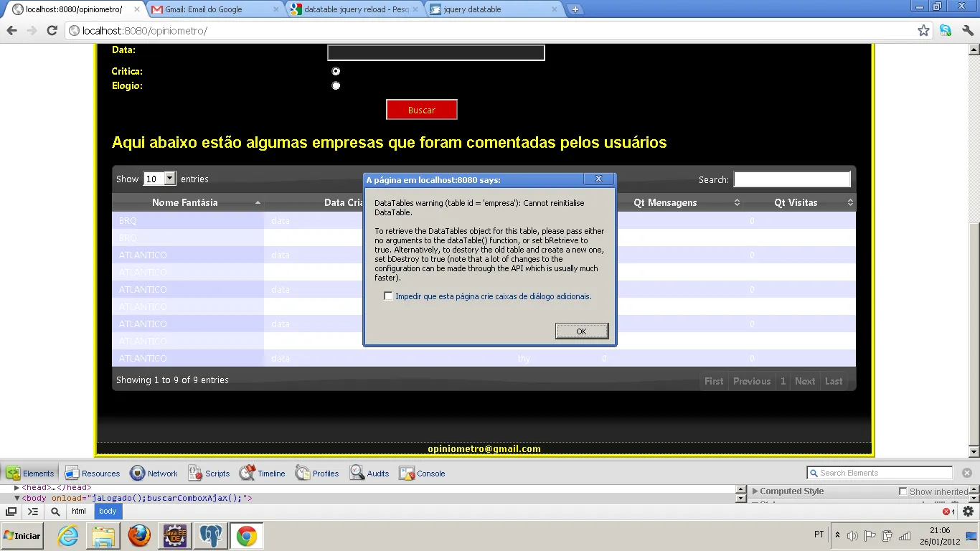Expand the head node in the DOM tree
Viewport: 980px width, 551px height.
tap(17, 488)
